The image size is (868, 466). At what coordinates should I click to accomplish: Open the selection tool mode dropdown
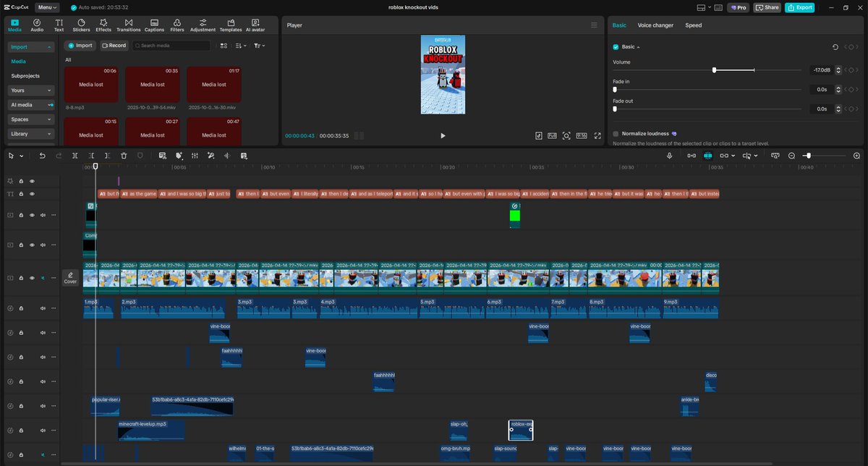point(22,156)
